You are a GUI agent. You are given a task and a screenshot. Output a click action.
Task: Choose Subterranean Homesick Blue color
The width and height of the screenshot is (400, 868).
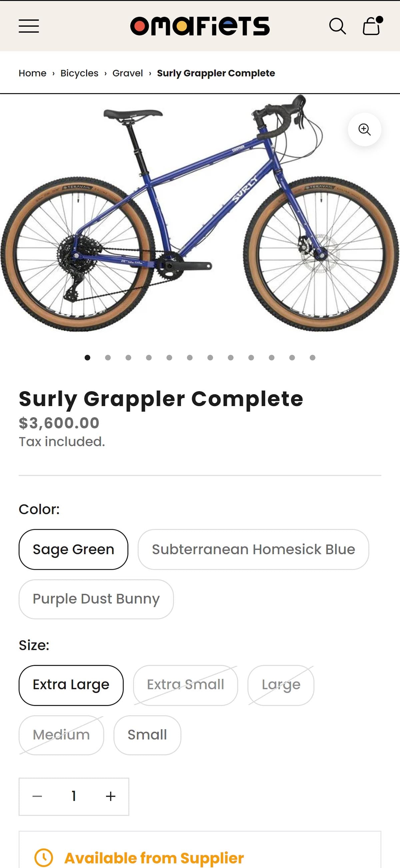tap(253, 549)
